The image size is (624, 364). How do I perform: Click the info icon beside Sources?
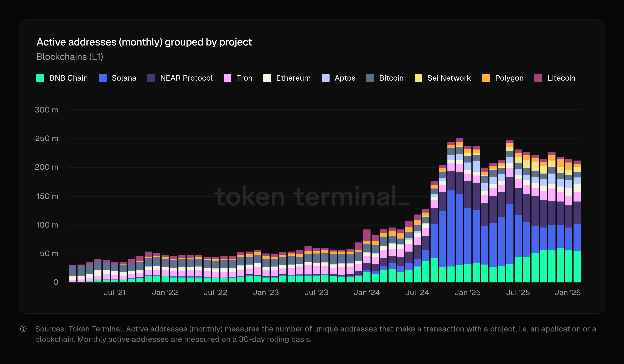pos(23,329)
